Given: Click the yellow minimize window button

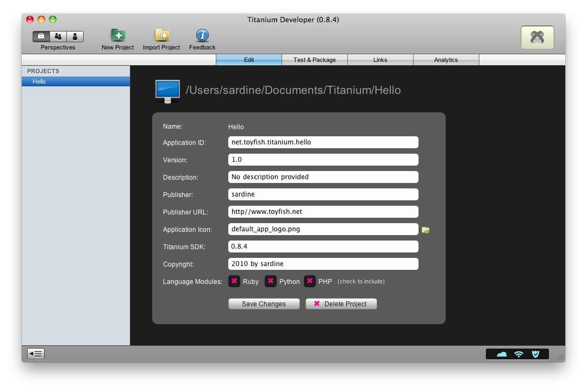Looking at the screenshot, I should 41,20.
